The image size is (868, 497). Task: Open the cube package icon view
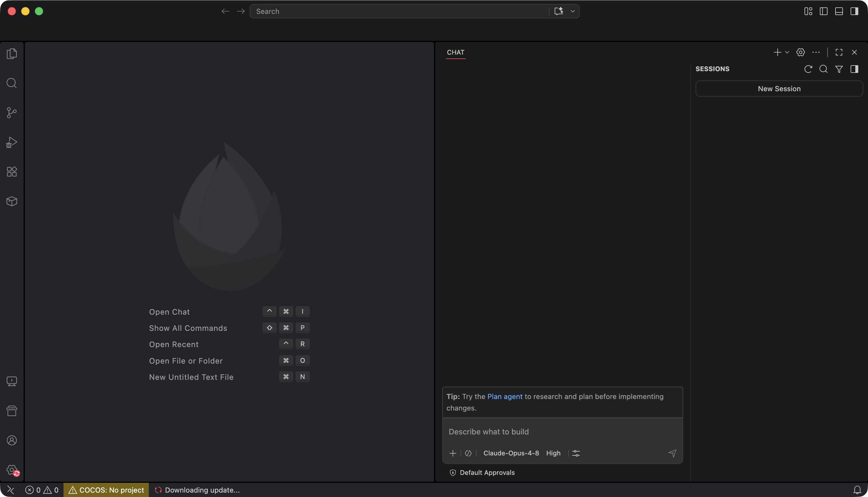coord(12,201)
